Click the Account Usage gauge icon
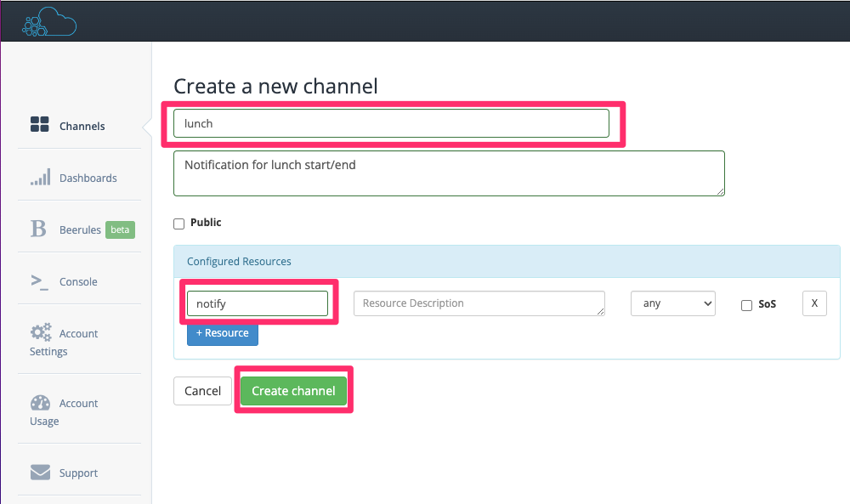850x504 pixels. point(40,403)
